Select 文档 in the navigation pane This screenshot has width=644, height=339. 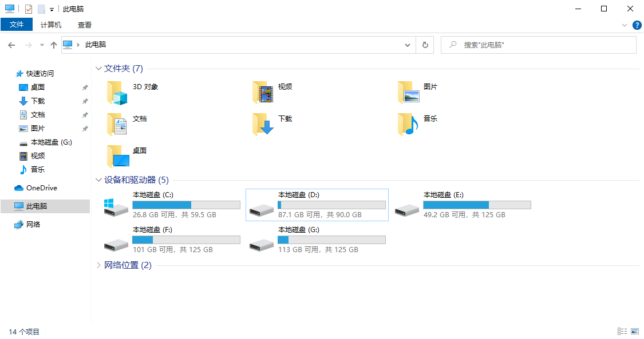click(38, 115)
